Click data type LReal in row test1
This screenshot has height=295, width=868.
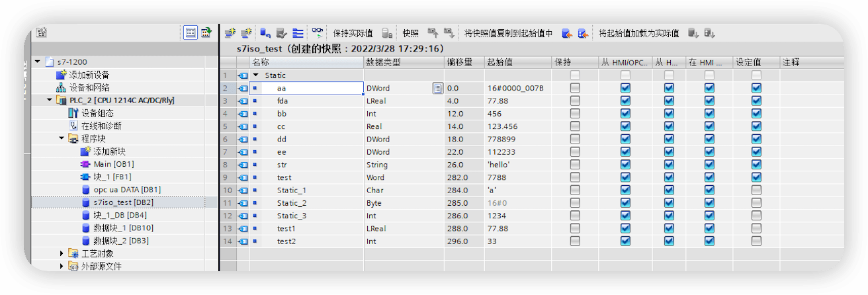[x=376, y=228]
